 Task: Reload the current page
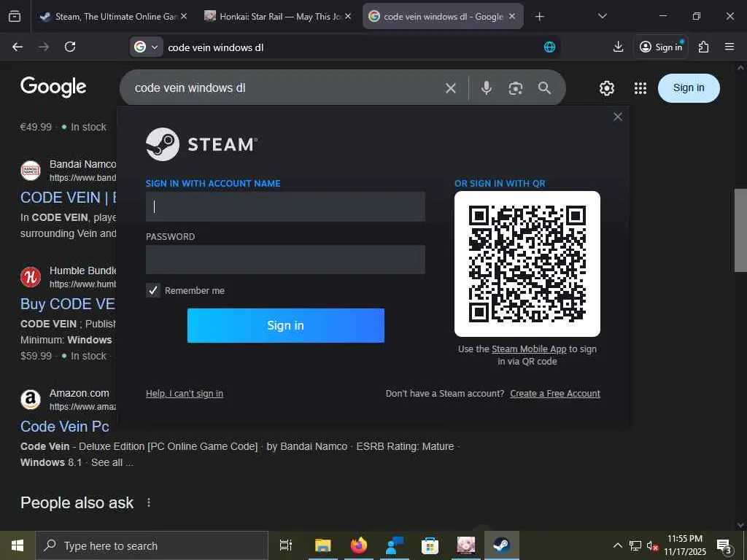[x=70, y=47]
